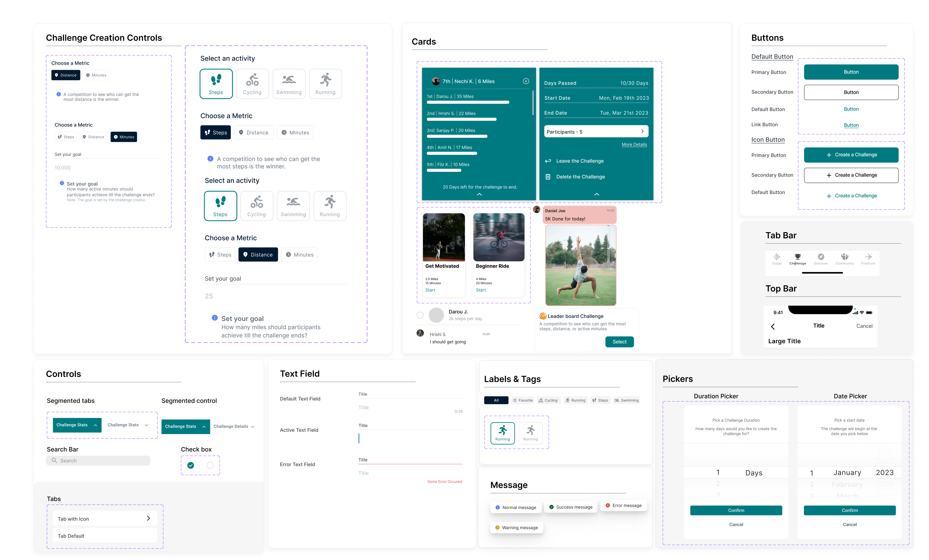
Task: Tap the Community icon in the Tab Bar
Action: pyautogui.click(x=845, y=257)
